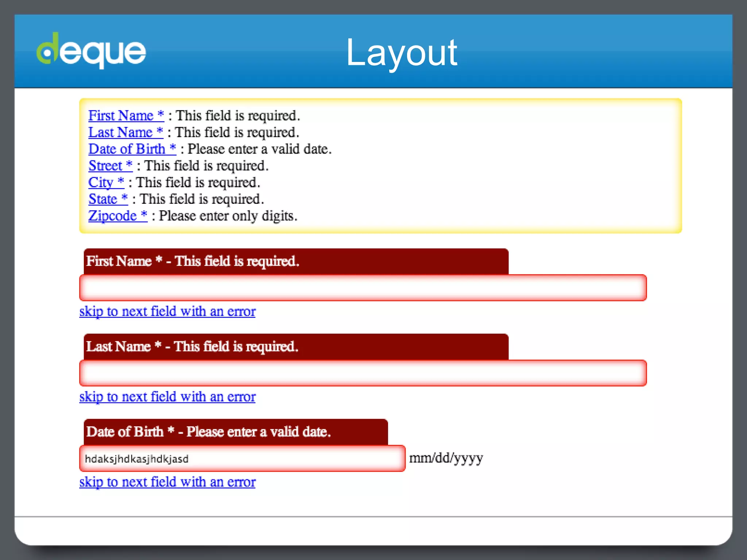Click the deque logo
This screenshot has width=747, height=560.
tap(91, 51)
